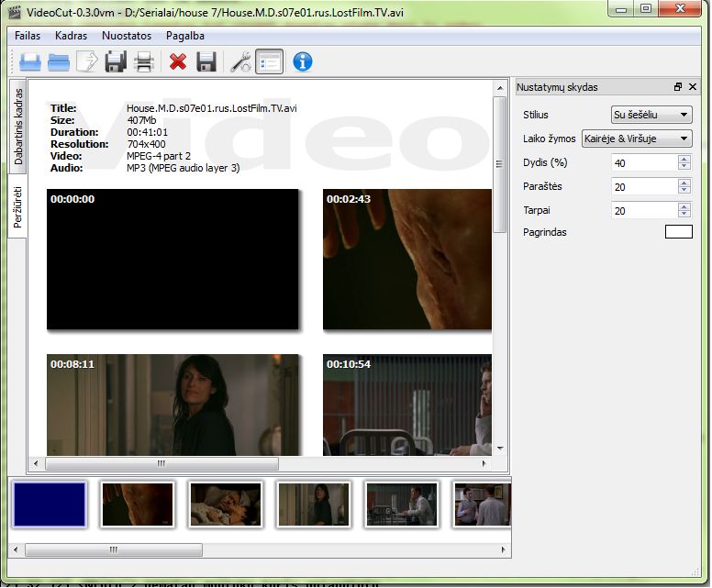Click the save all double-floppy icon
712x588 pixels.
[x=116, y=61]
